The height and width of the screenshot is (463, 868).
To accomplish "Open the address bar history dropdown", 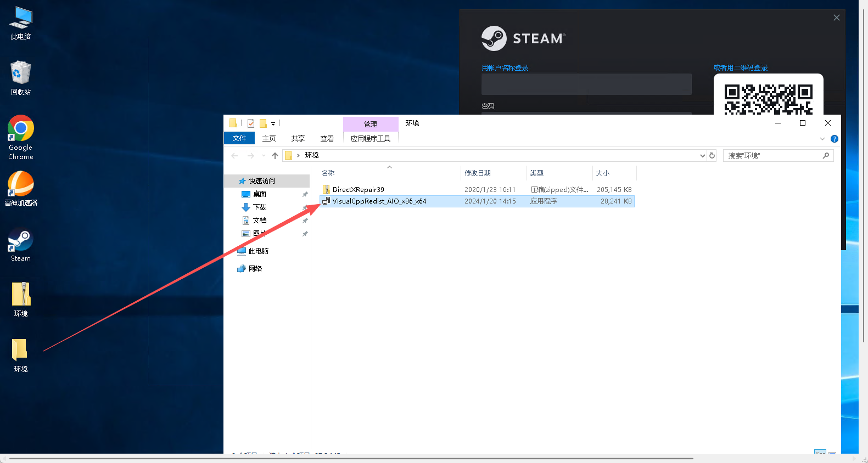I will 702,156.
